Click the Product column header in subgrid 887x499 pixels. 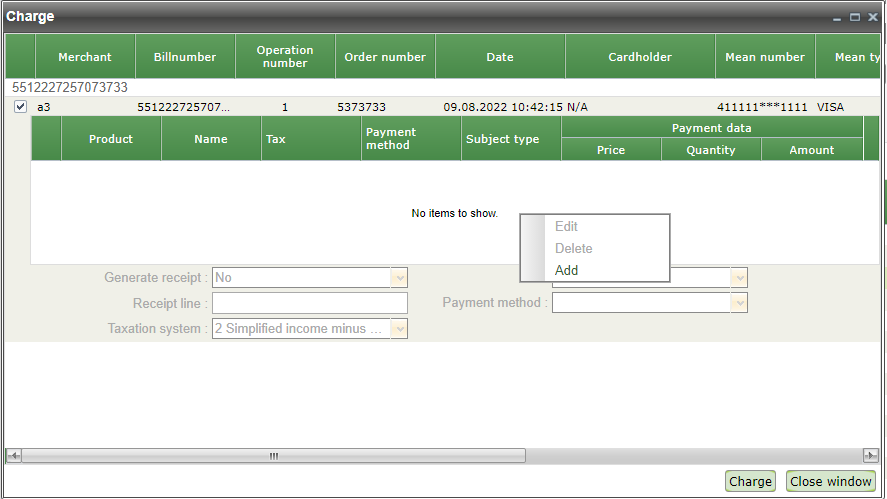point(111,139)
